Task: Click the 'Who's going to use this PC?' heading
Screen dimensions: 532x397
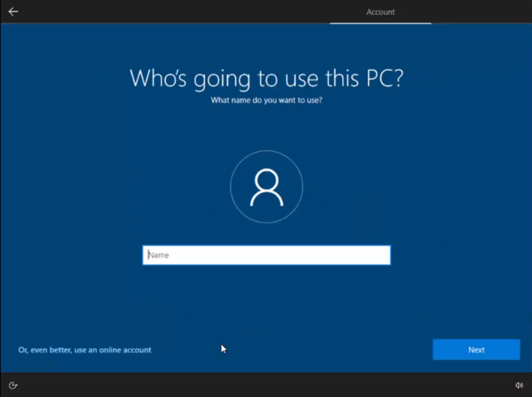Action: tap(267, 79)
